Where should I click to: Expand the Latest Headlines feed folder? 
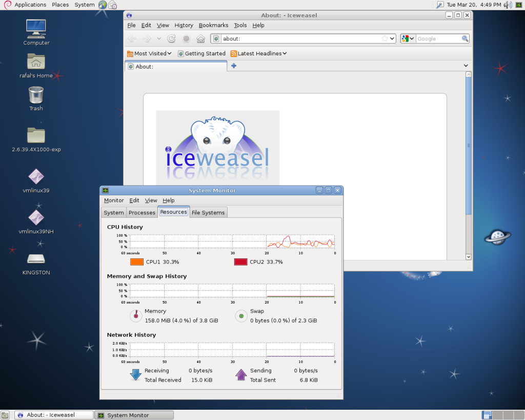coord(258,53)
